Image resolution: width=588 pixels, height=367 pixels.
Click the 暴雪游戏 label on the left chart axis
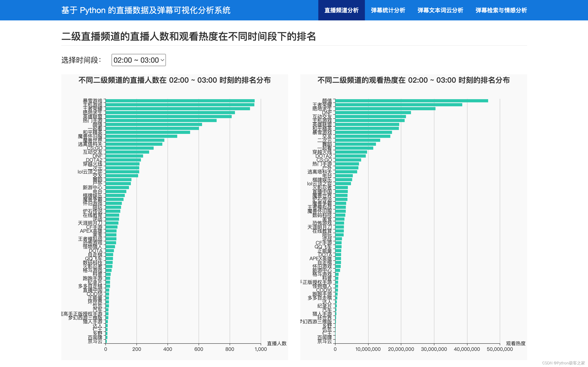93,101
